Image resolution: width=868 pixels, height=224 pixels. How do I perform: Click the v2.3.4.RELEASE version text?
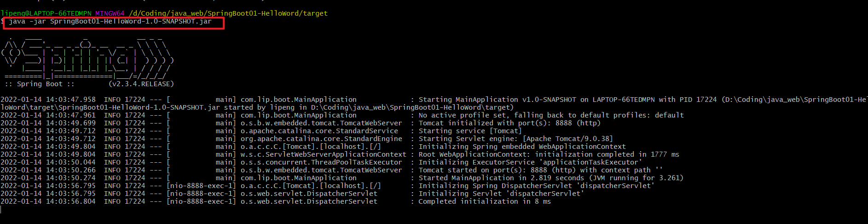pos(141,84)
